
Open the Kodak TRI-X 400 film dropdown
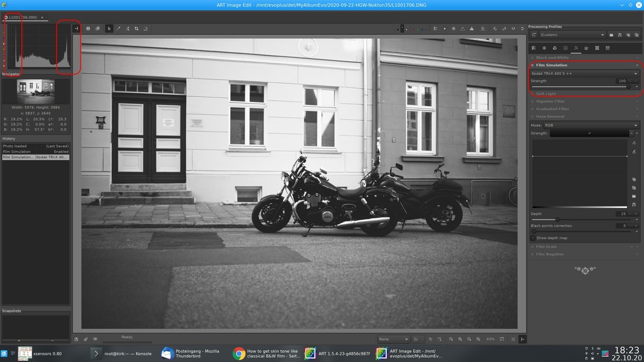point(584,74)
